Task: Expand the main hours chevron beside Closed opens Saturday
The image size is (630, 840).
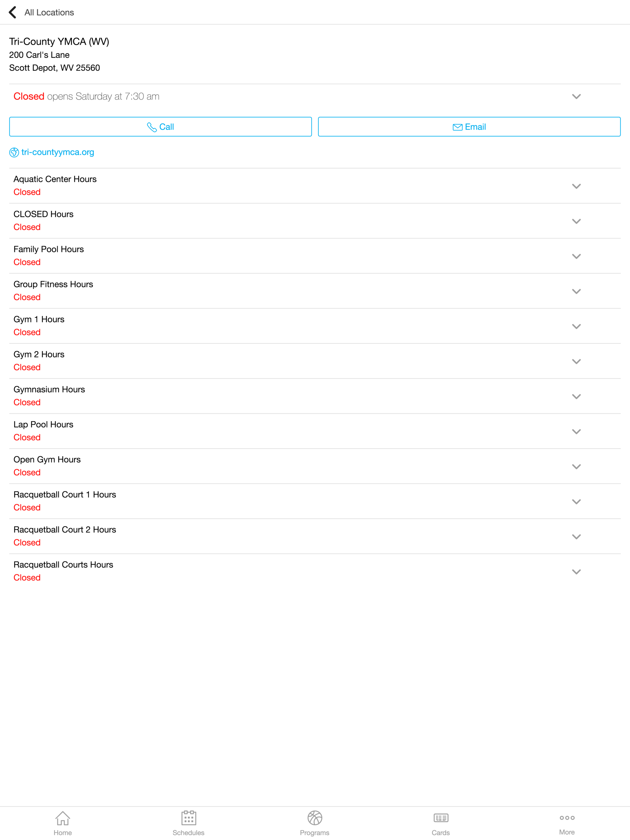Action: coord(576,97)
